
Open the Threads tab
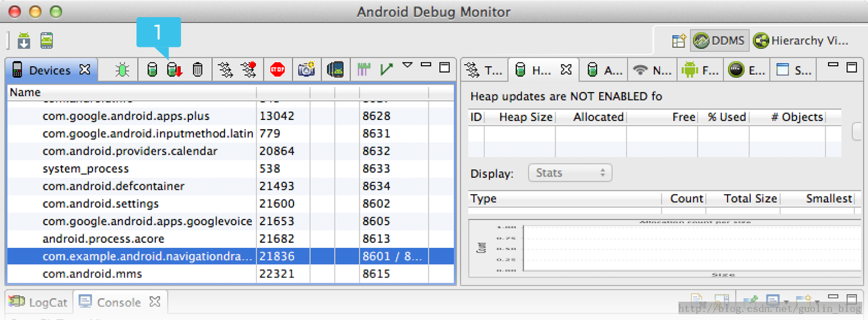(x=483, y=70)
